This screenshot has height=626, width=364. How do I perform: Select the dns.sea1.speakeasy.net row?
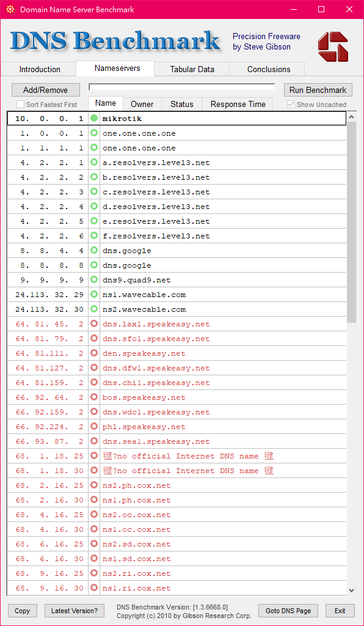(177, 441)
